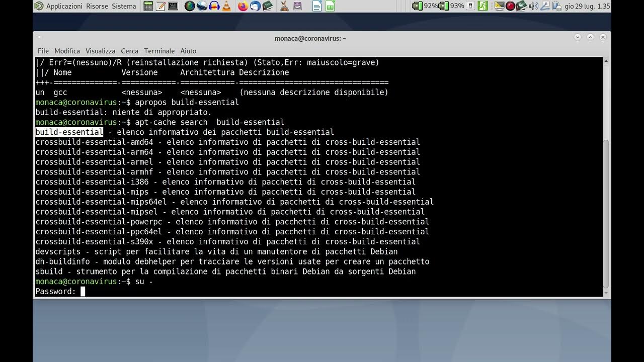644x362 pixels.
Task: Click the devscripts result line
Action: pyautogui.click(x=216, y=252)
